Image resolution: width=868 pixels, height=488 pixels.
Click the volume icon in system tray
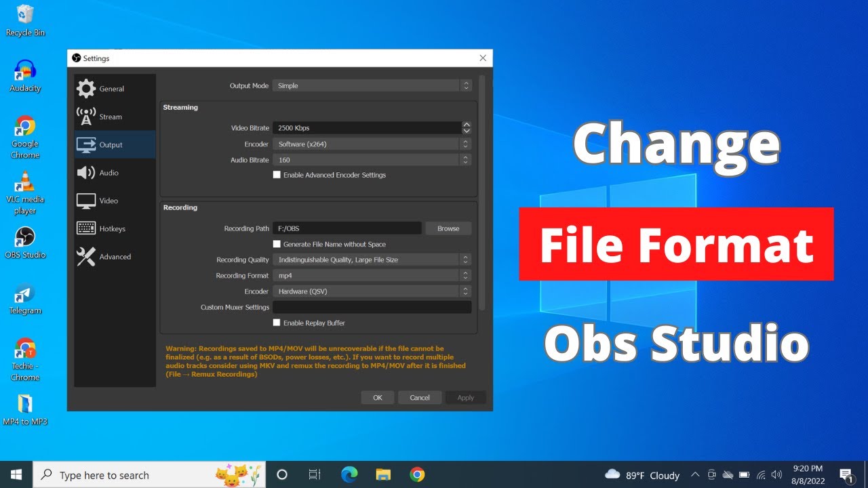pos(776,474)
